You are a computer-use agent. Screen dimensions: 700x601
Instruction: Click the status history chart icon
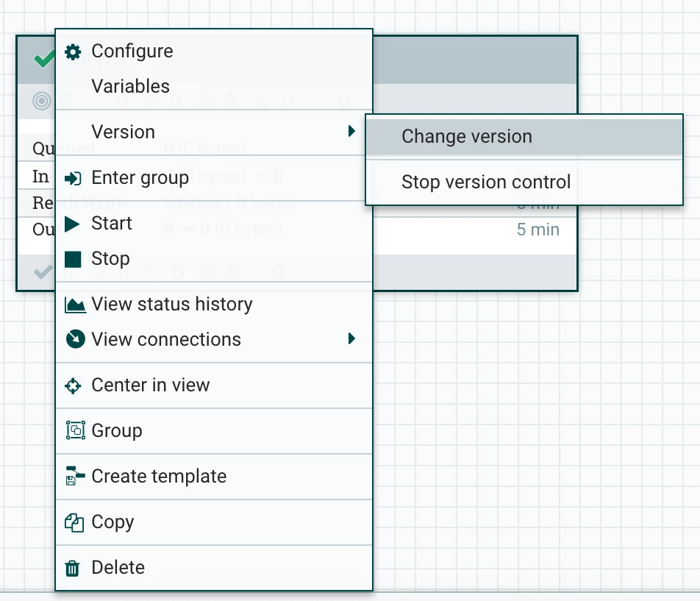75,305
